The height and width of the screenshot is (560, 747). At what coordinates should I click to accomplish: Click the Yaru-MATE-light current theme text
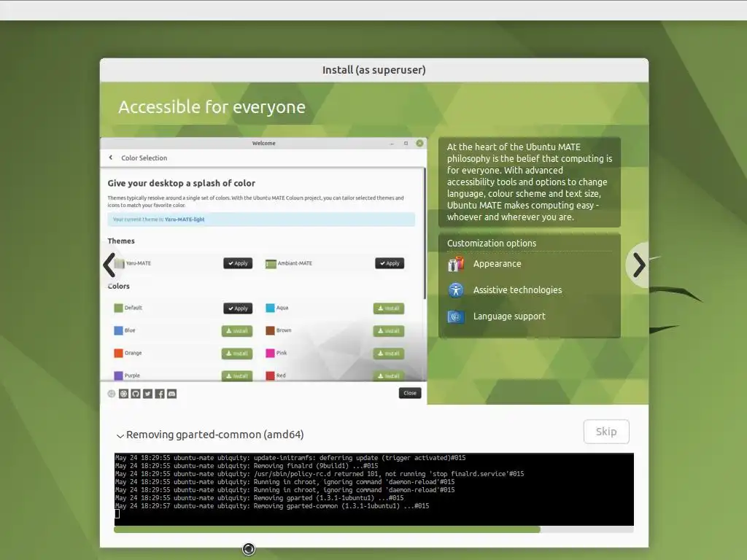pyautogui.click(x=185, y=219)
